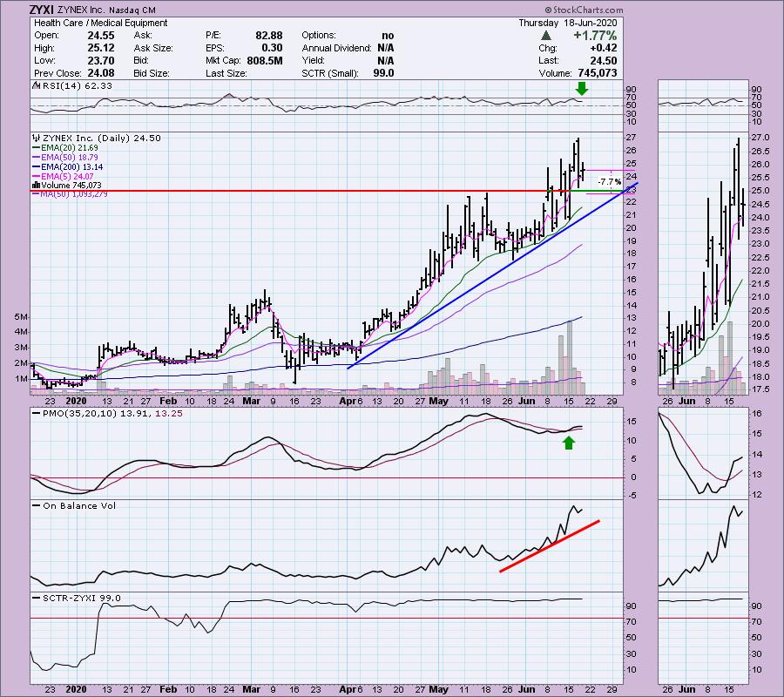This screenshot has width=784, height=697.
Task: Select the EMA(200) navy legend line
Action: coord(36,167)
